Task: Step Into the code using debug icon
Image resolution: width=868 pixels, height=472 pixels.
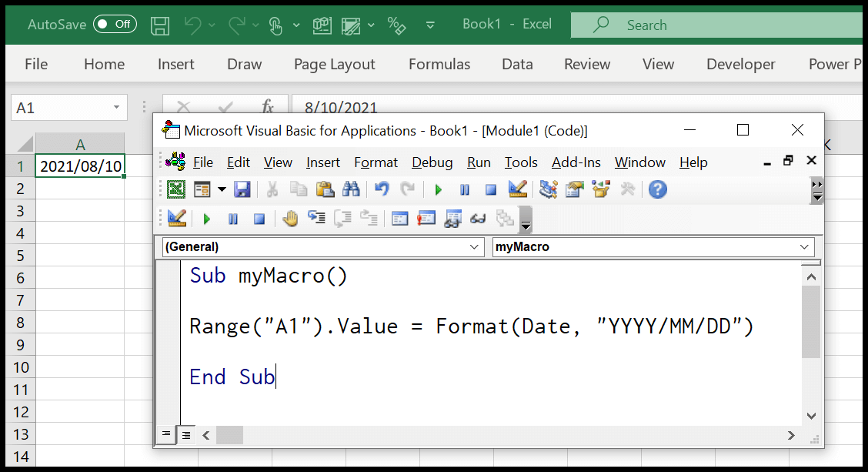Action: pyautogui.click(x=315, y=219)
